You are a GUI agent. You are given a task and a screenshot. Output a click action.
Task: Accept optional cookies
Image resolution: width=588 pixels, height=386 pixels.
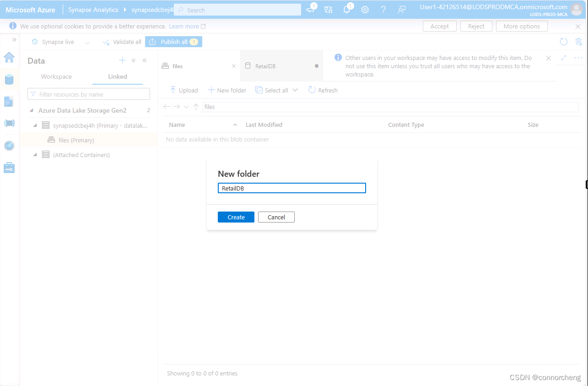(439, 26)
